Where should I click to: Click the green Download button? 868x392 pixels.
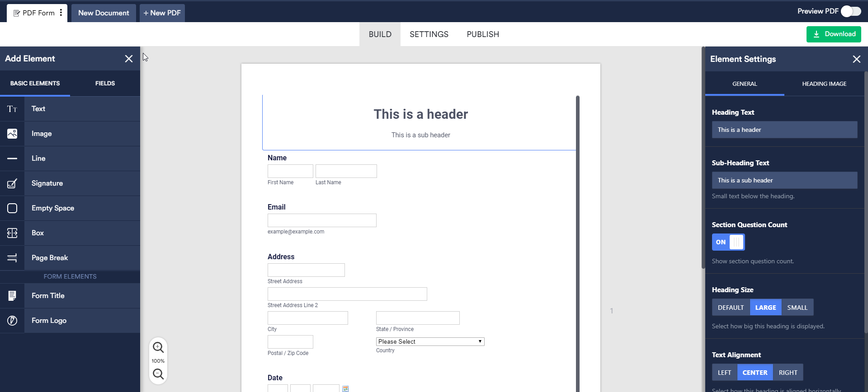point(833,34)
